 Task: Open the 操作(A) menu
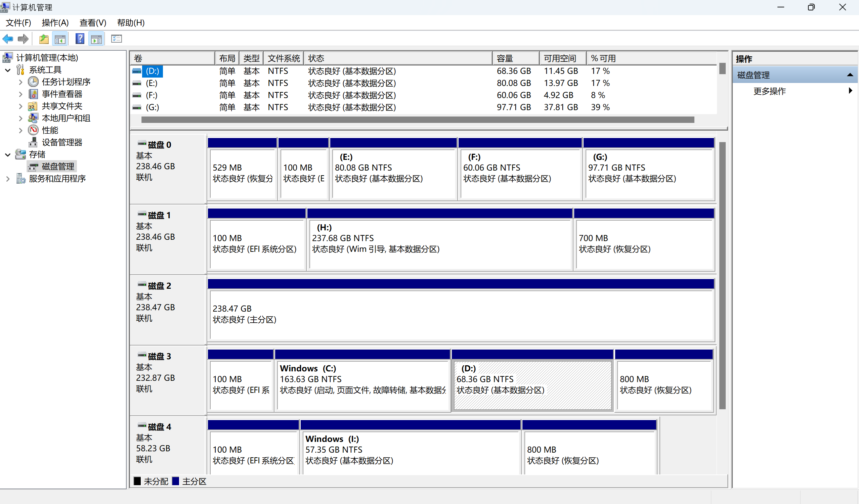pyautogui.click(x=55, y=23)
